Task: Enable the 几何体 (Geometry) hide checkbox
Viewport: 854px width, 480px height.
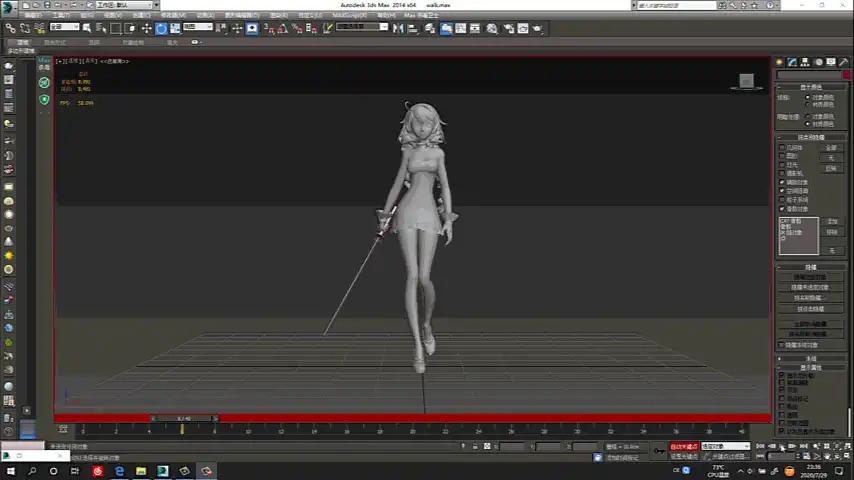Action: pos(782,147)
